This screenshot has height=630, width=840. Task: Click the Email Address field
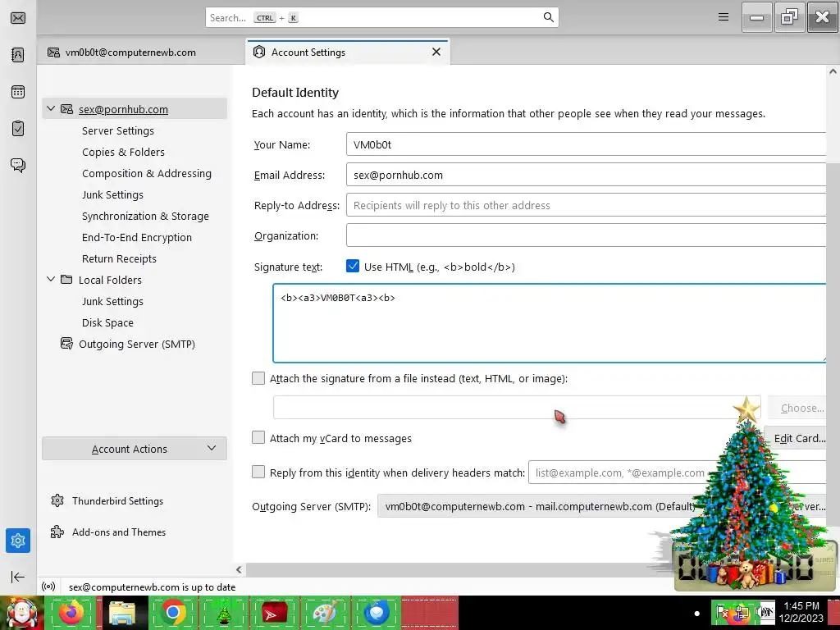[586, 175]
